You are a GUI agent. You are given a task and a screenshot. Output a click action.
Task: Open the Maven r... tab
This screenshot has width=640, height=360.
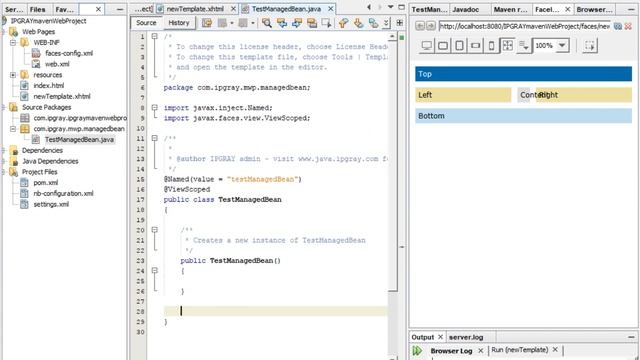point(510,9)
